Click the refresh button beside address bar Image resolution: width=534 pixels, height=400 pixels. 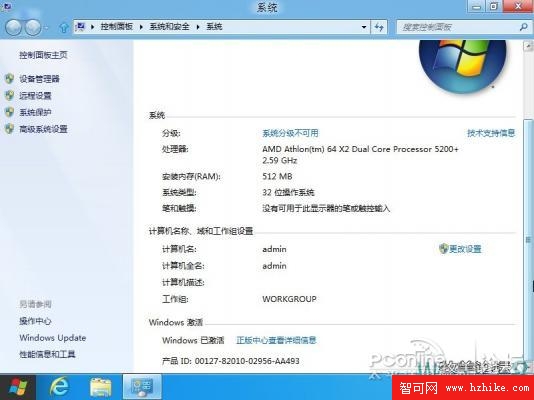coord(379,27)
